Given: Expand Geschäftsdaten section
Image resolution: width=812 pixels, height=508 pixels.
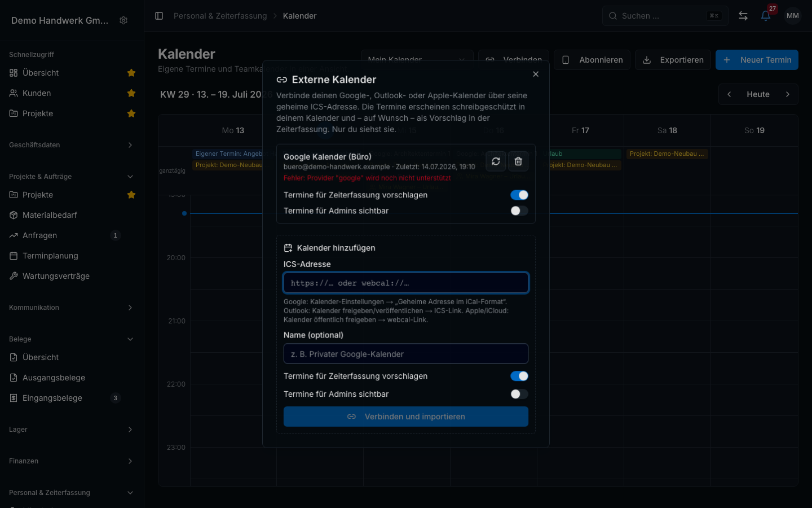Looking at the screenshot, I should pyautogui.click(x=72, y=145).
